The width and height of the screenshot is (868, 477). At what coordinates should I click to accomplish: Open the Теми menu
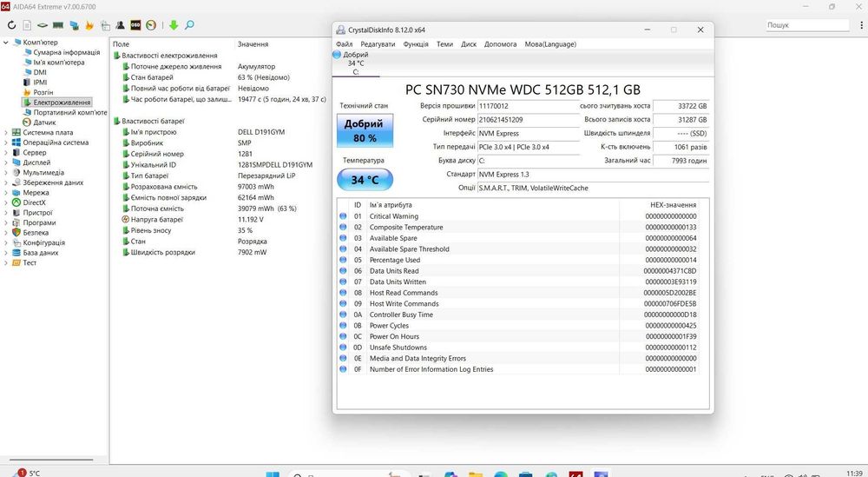click(x=444, y=44)
